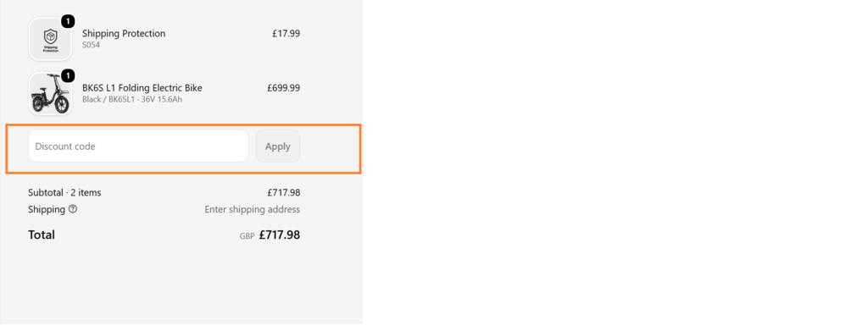Click the Shipping Protection product thumbnail
Viewport: 868px width, 331px height.
(50, 39)
